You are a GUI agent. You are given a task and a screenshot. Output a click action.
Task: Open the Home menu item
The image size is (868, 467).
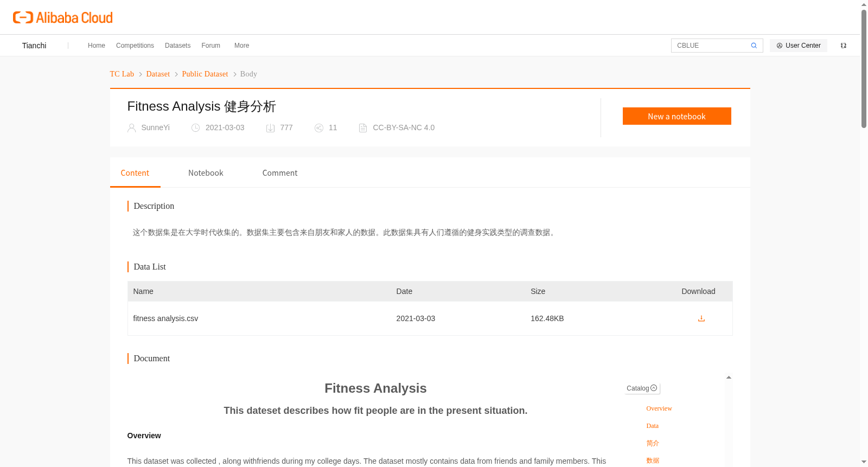[97, 46]
